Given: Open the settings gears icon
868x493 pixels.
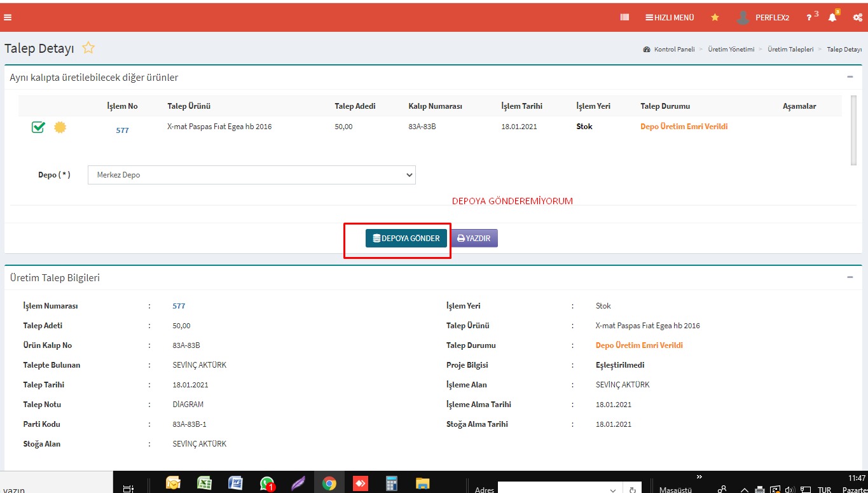Looking at the screenshot, I should [857, 17].
